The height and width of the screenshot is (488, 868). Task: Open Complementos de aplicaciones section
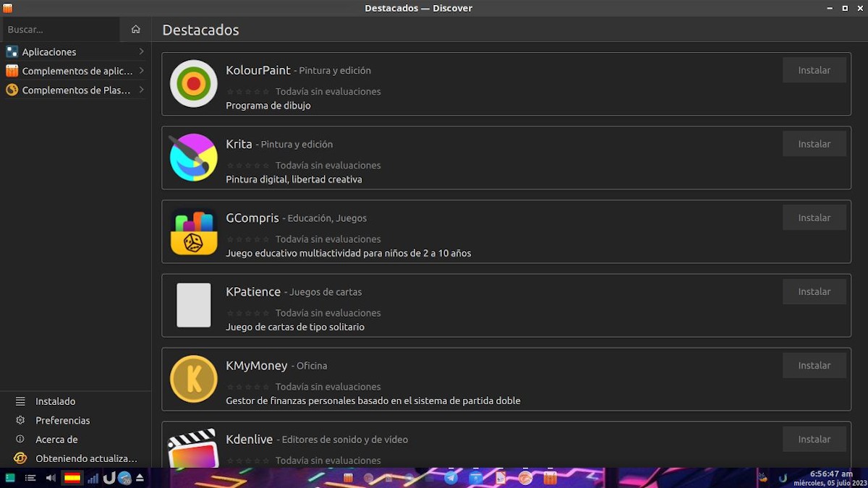(x=75, y=71)
